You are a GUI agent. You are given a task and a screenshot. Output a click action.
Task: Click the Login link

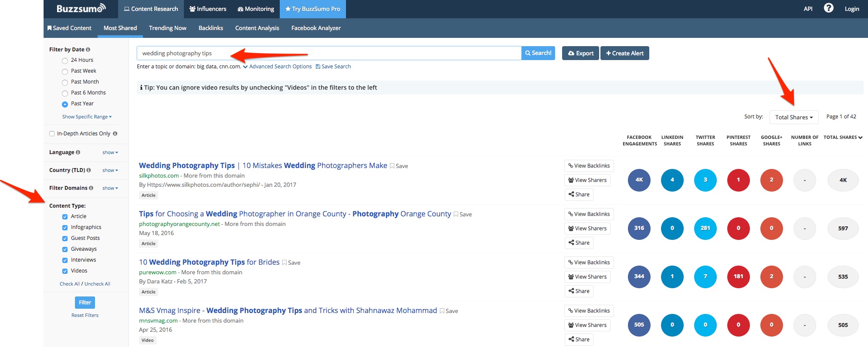click(851, 9)
